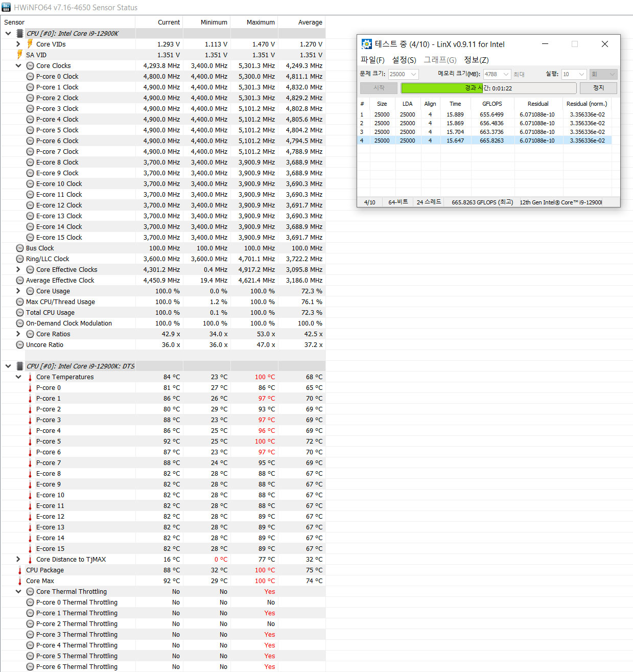
Task: Collapse the Core Thermal Throttling group
Action: (x=18, y=591)
